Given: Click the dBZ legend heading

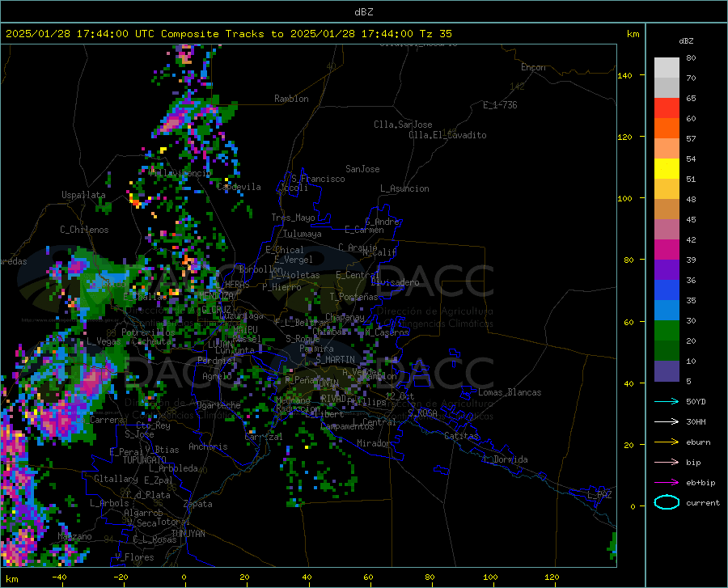Looking at the screenshot, I should (686, 40).
